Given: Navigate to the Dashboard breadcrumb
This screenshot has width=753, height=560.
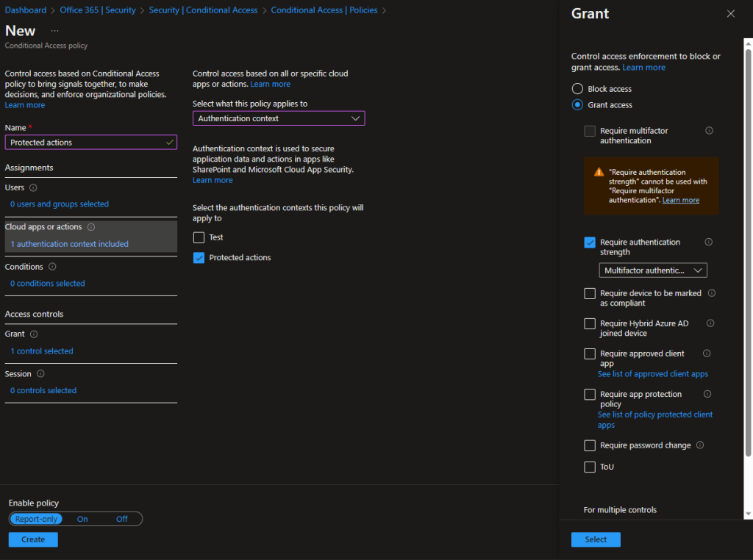Looking at the screenshot, I should pyautogui.click(x=26, y=10).
